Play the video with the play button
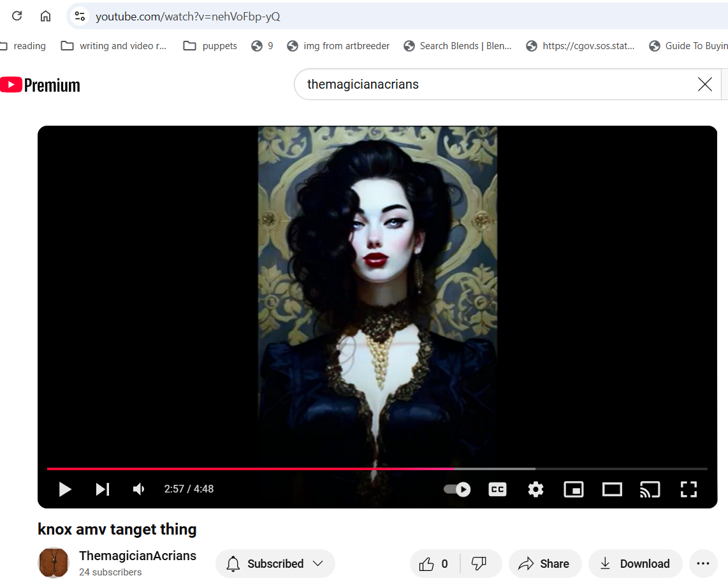 coord(65,489)
